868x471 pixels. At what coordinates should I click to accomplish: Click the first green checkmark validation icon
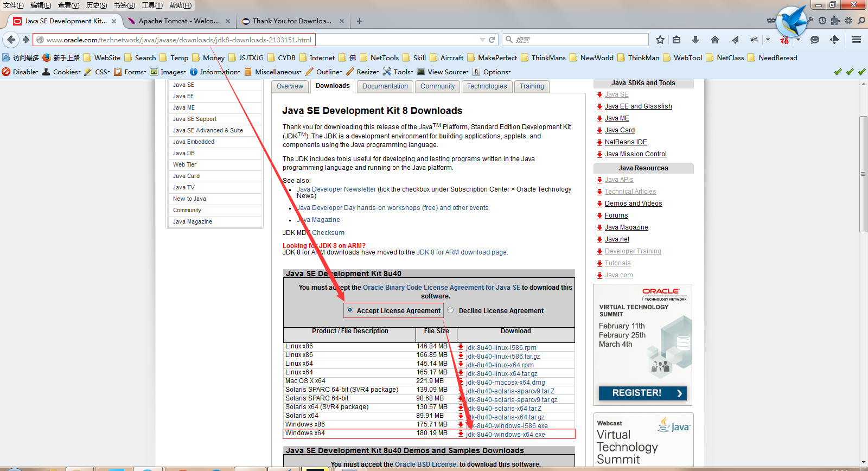point(838,72)
